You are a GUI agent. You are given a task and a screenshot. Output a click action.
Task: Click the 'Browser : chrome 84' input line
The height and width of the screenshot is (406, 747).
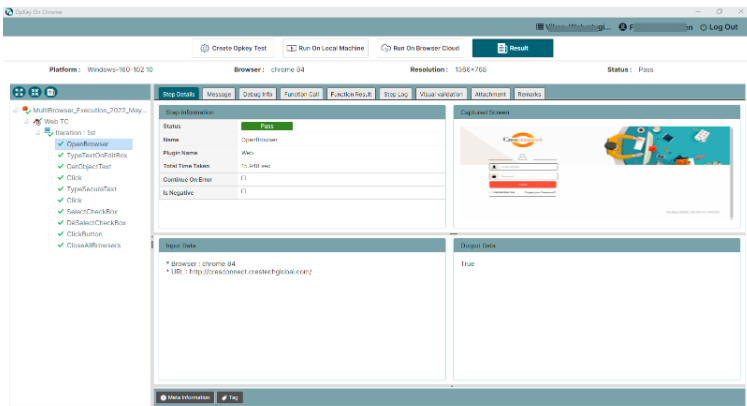click(201, 264)
